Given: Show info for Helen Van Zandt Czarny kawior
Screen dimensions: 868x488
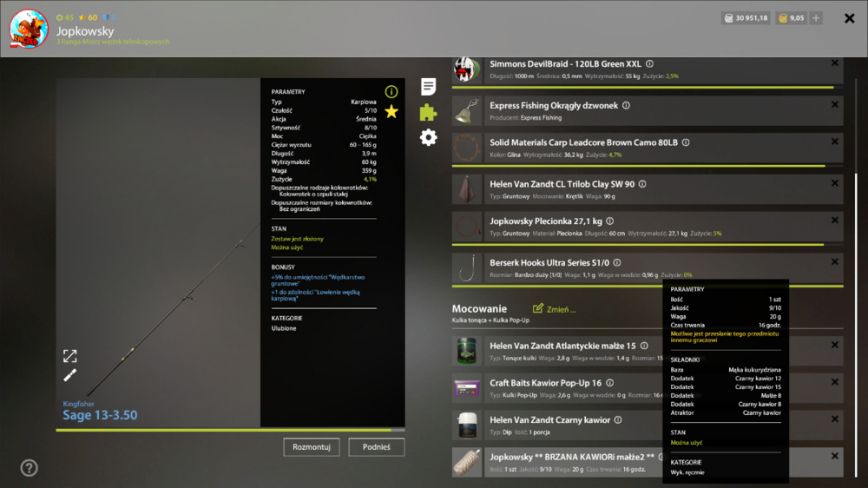Looking at the screenshot, I should tap(617, 420).
